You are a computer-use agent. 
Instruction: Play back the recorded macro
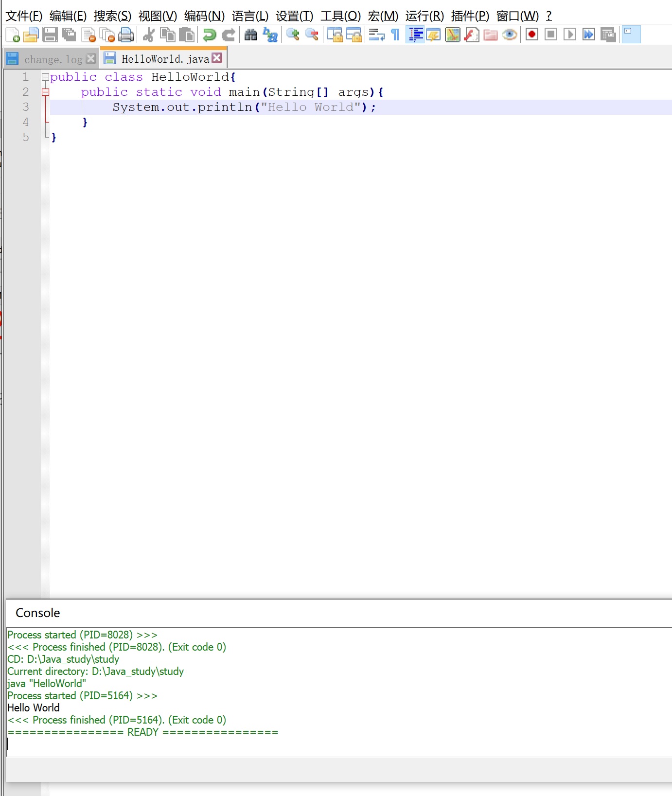coord(570,35)
